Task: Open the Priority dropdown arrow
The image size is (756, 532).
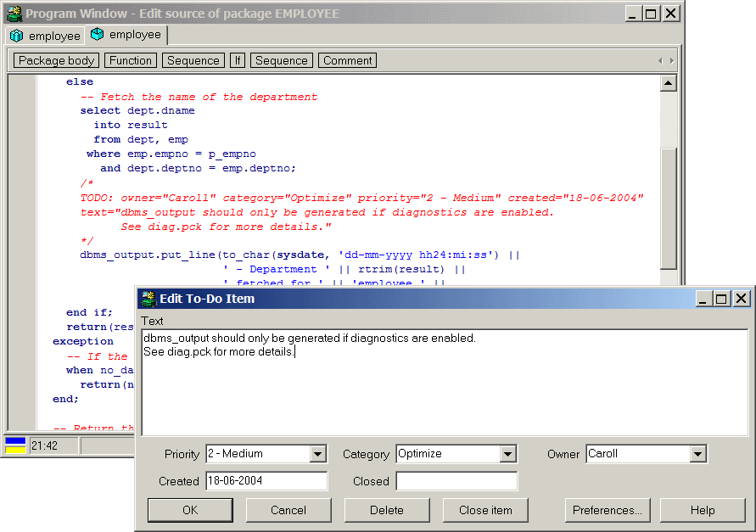Action: pos(317,454)
